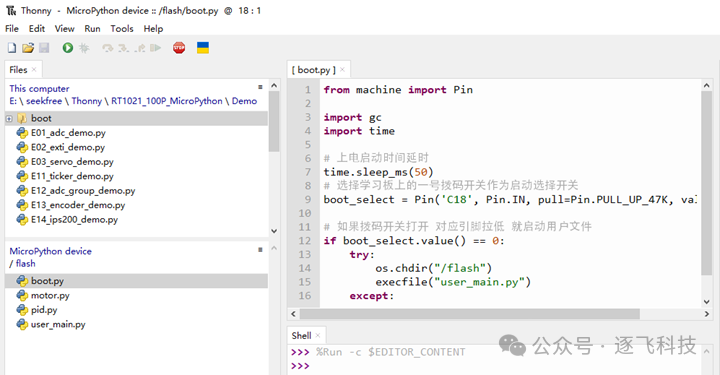Click local files list scrollbar thumb

click(x=274, y=122)
